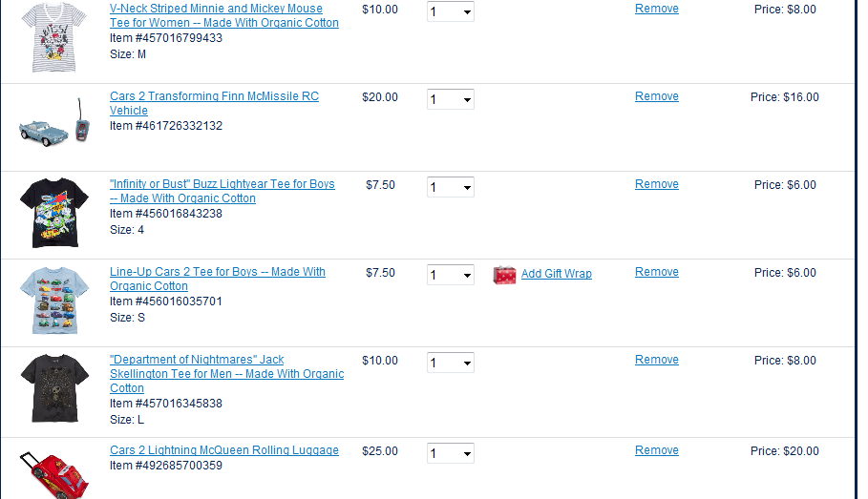The width and height of the screenshot is (868, 499).
Task: Open the Cars 2 Lightning McQueen Rolling Luggage link
Action: click(224, 450)
